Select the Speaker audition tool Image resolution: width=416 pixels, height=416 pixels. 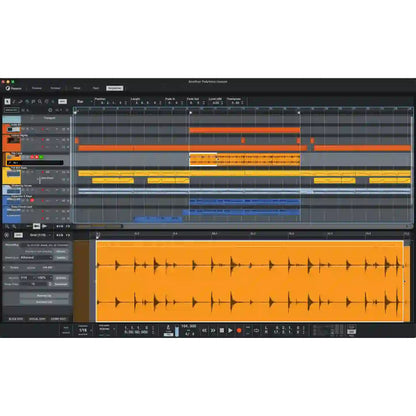[x=53, y=101]
